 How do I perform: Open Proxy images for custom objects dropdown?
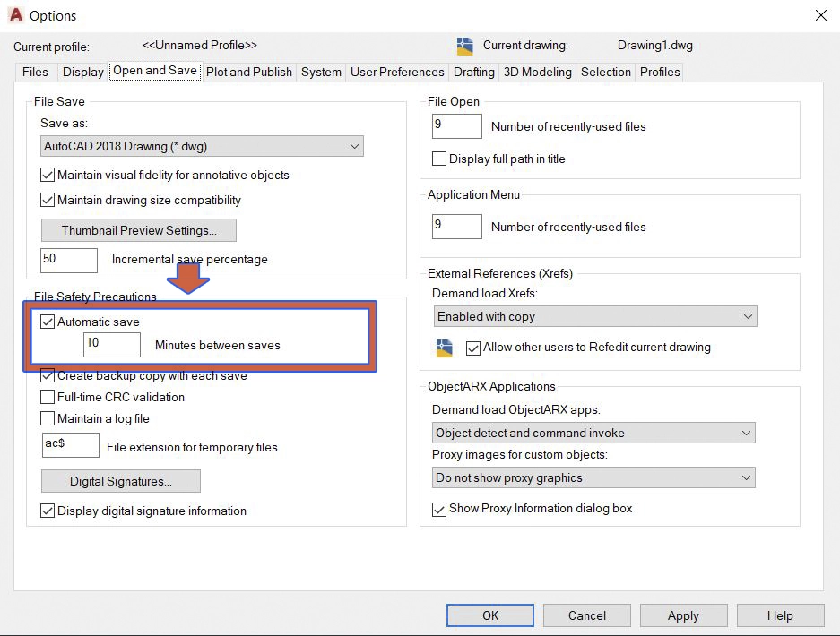coord(593,477)
